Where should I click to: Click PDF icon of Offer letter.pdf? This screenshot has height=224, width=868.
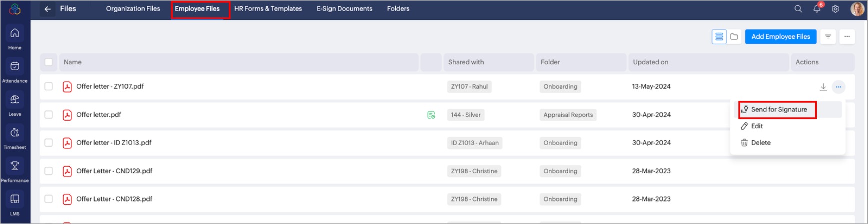click(x=67, y=115)
